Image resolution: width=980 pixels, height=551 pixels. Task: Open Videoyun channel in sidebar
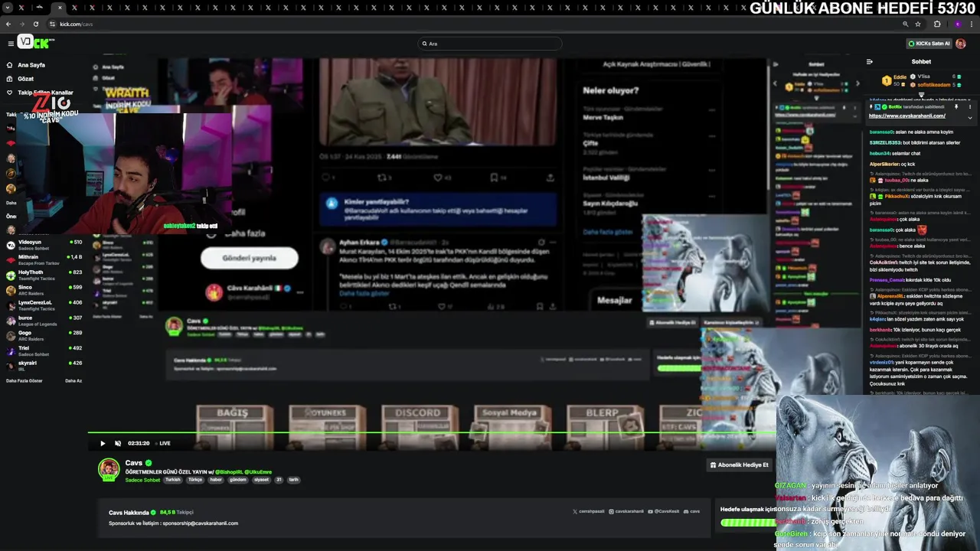pyautogui.click(x=44, y=244)
